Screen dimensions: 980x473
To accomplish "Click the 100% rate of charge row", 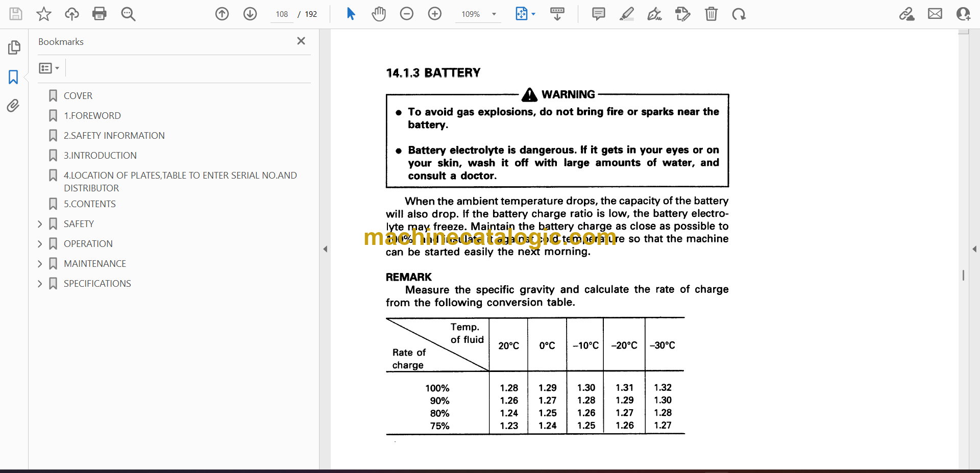I will click(x=437, y=388).
